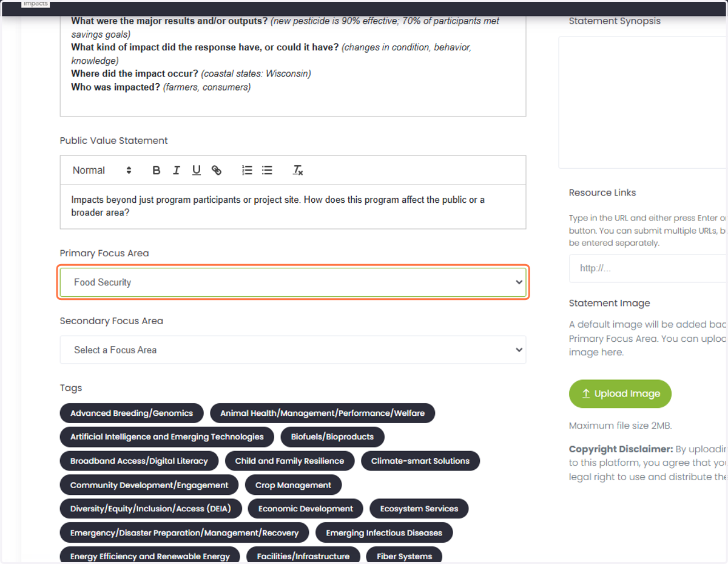The height and width of the screenshot is (564, 728).
Task: Click the Upload Image button
Action: (x=620, y=394)
